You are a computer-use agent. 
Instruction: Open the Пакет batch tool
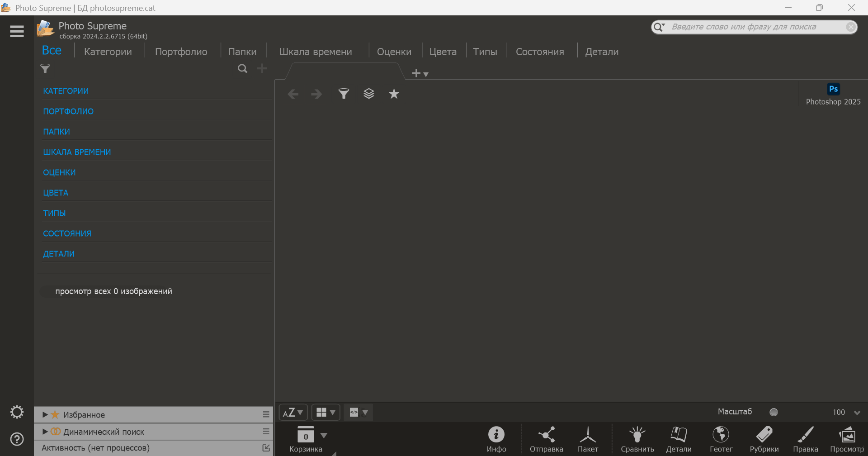588,439
